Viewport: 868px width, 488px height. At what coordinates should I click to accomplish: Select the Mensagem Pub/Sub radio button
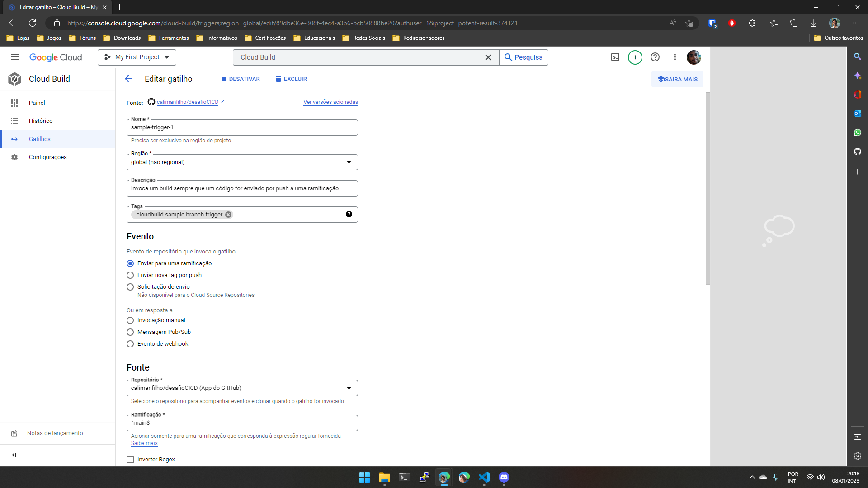[x=130, y=332]
